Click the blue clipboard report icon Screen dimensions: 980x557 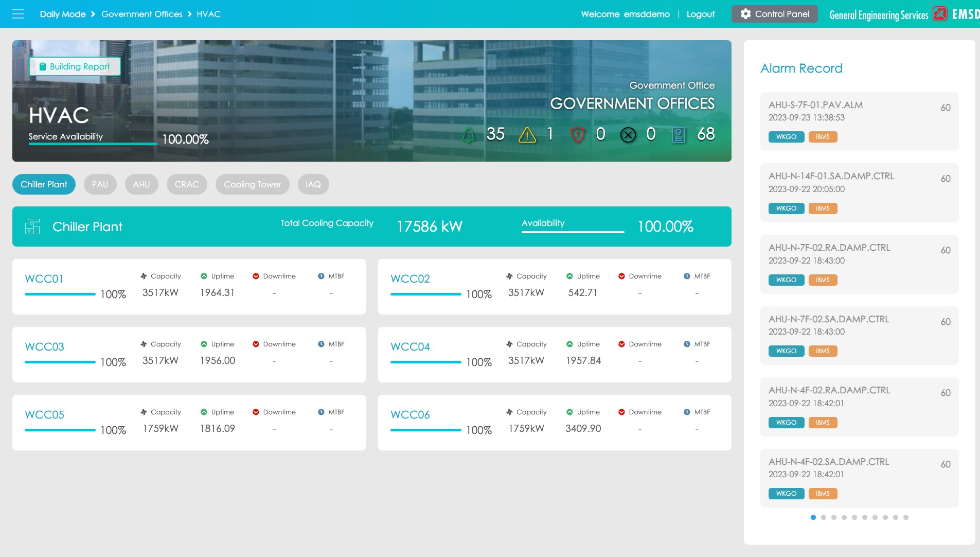pos(679,135)
